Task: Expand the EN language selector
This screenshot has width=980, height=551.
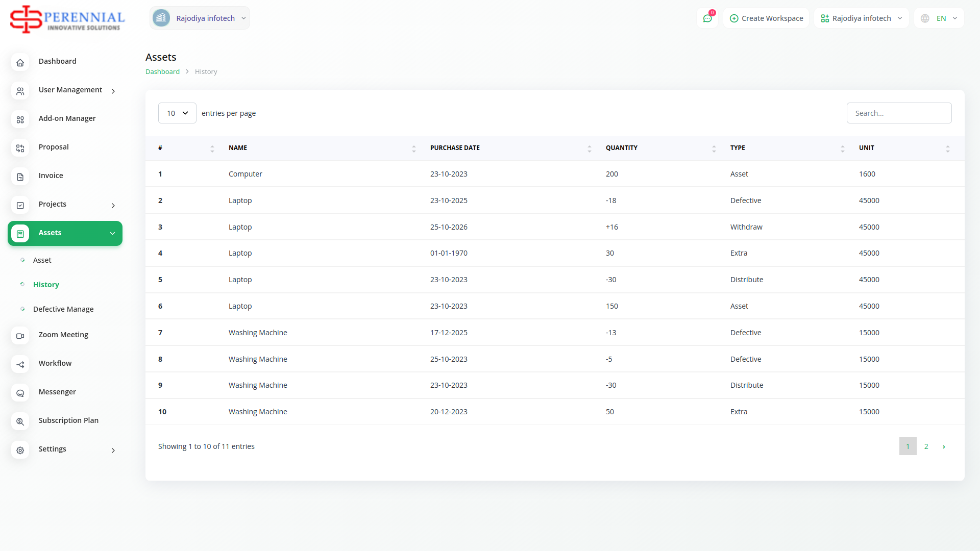Action: (940, 18)
